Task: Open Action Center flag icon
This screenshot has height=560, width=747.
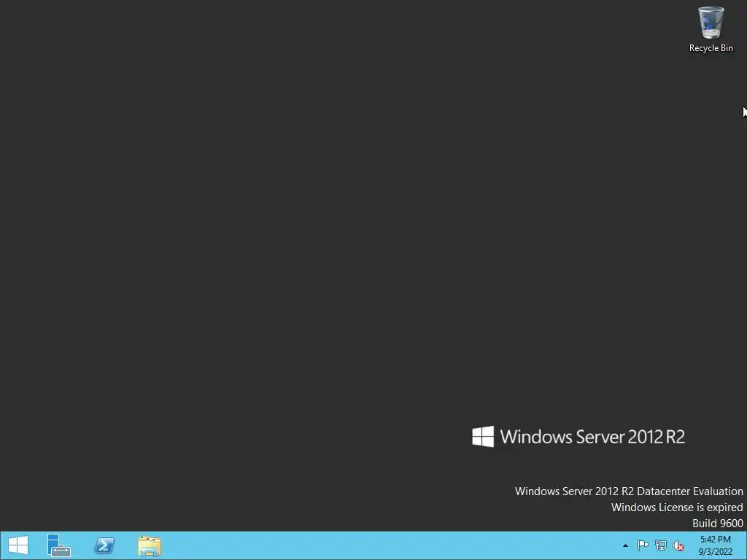Action: (x=643, y=545)
